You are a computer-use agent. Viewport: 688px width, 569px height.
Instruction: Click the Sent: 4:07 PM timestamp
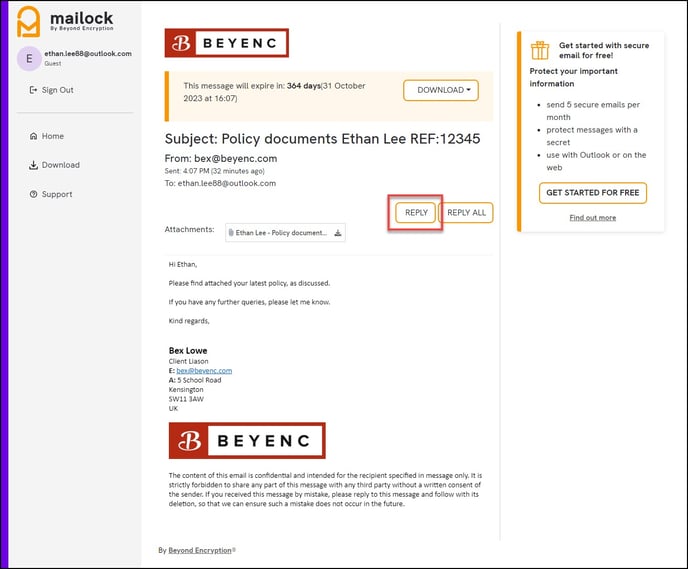[x=215, y=171]
